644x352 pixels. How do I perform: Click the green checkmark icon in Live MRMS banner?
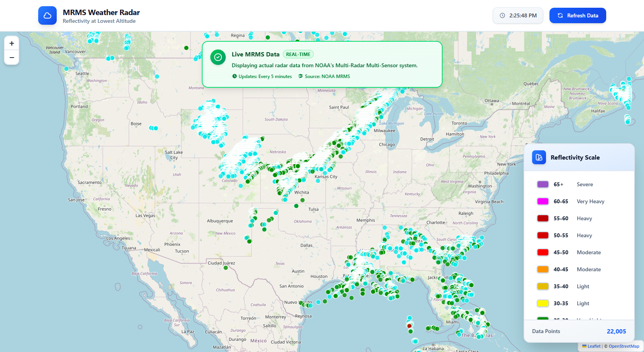tap(218, 57)
